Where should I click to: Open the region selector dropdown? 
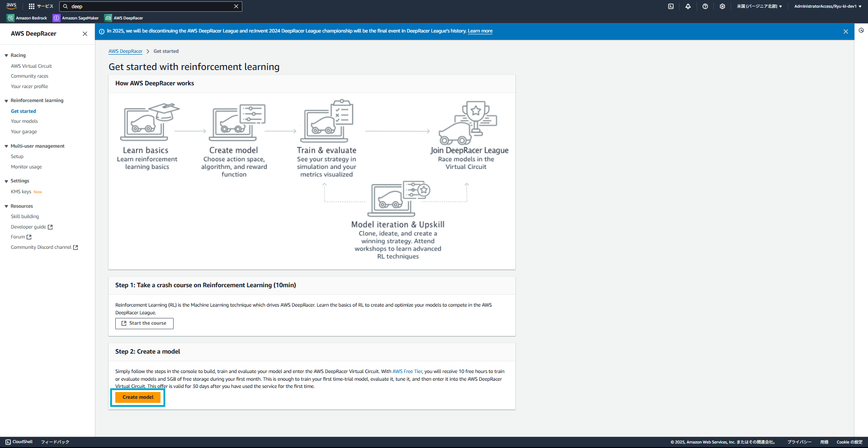[759, 6]
